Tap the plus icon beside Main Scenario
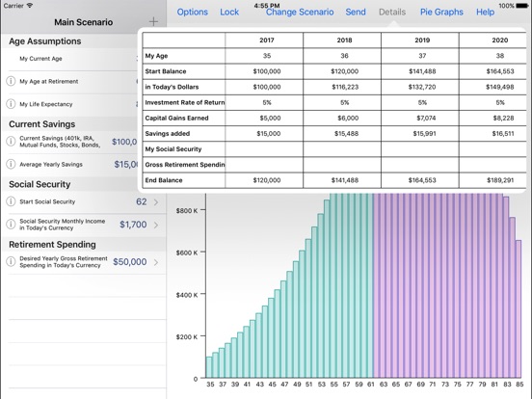Viewport: 532px width, 399px height. pos(153,22)
